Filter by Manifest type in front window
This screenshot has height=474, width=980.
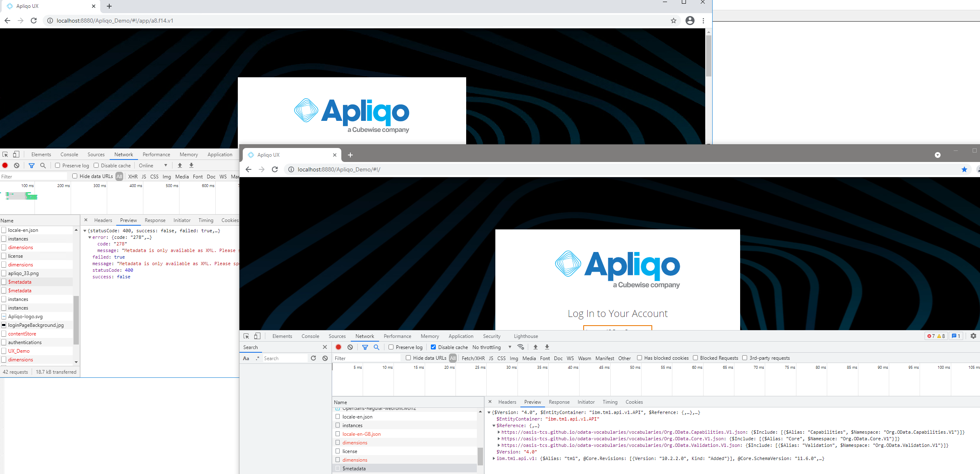click(605, 358)
